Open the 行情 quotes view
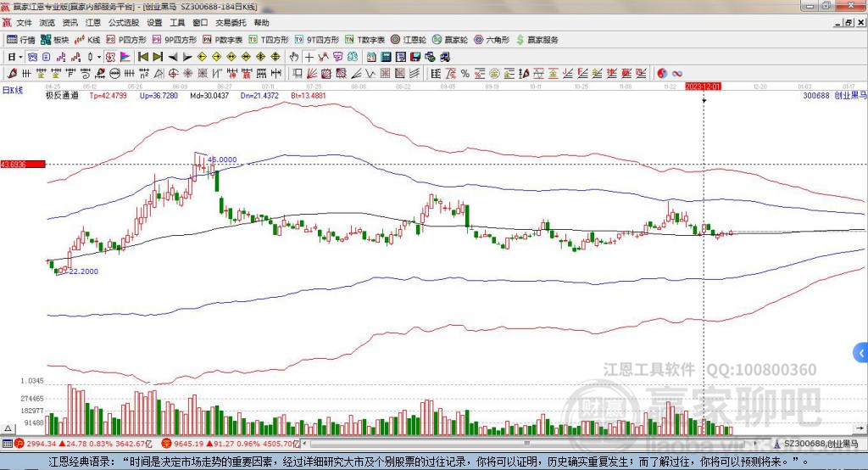 (x=20, y=40)
